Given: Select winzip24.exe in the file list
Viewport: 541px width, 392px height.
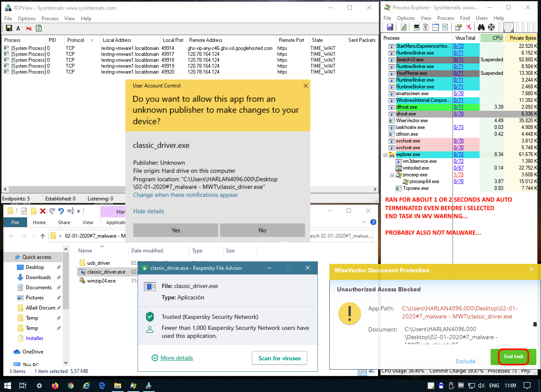Looking at the screenshot, I should point(101,281).
